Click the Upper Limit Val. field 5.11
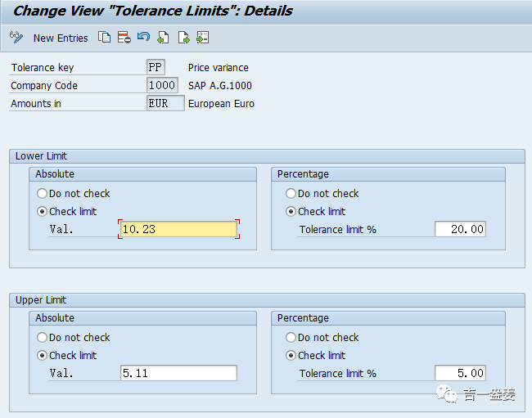 (178, 373)
